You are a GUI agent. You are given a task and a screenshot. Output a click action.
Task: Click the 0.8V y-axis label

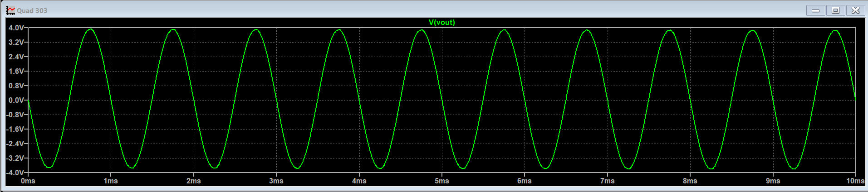(x=16, y=86)
